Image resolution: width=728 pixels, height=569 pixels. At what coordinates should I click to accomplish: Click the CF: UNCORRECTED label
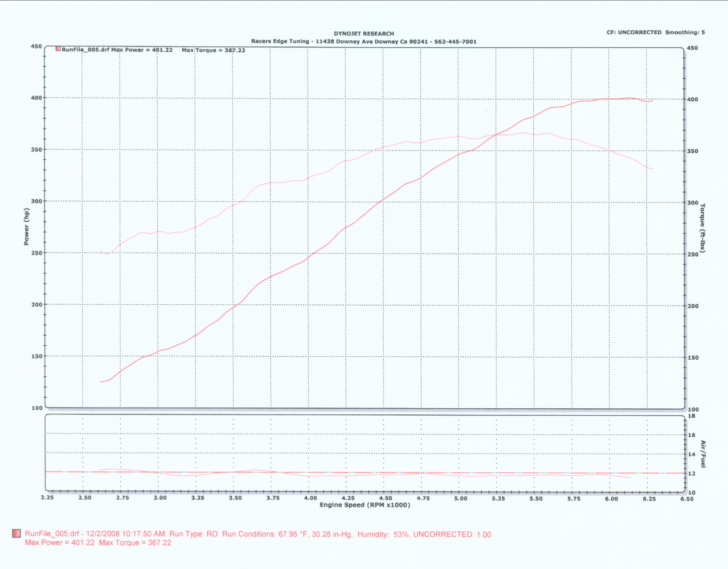coord(634,32)
